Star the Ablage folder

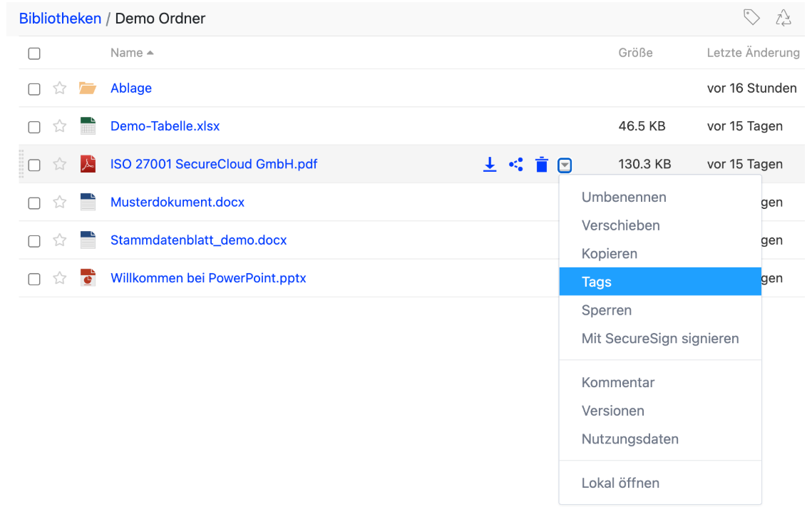pos(60,88)
